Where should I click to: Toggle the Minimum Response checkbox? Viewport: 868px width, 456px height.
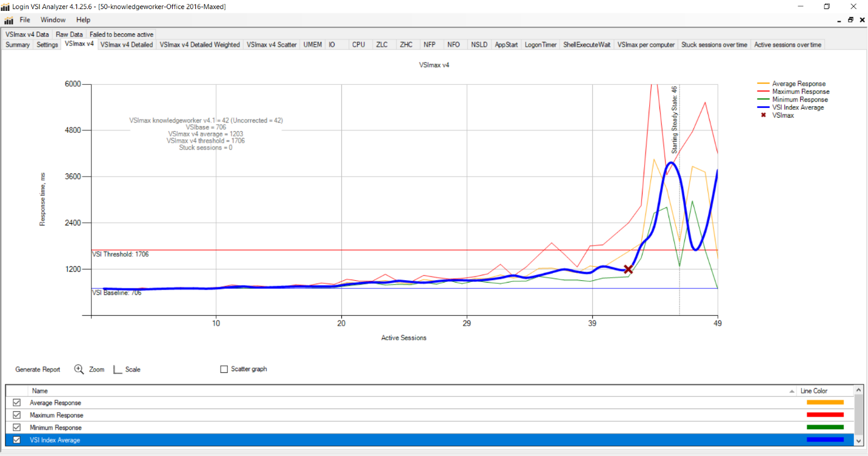point(17,428)
